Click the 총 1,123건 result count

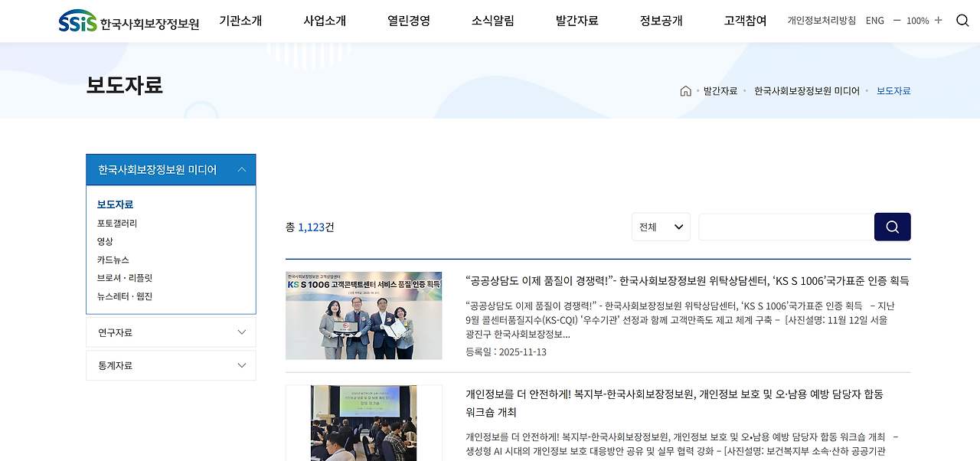310,227
